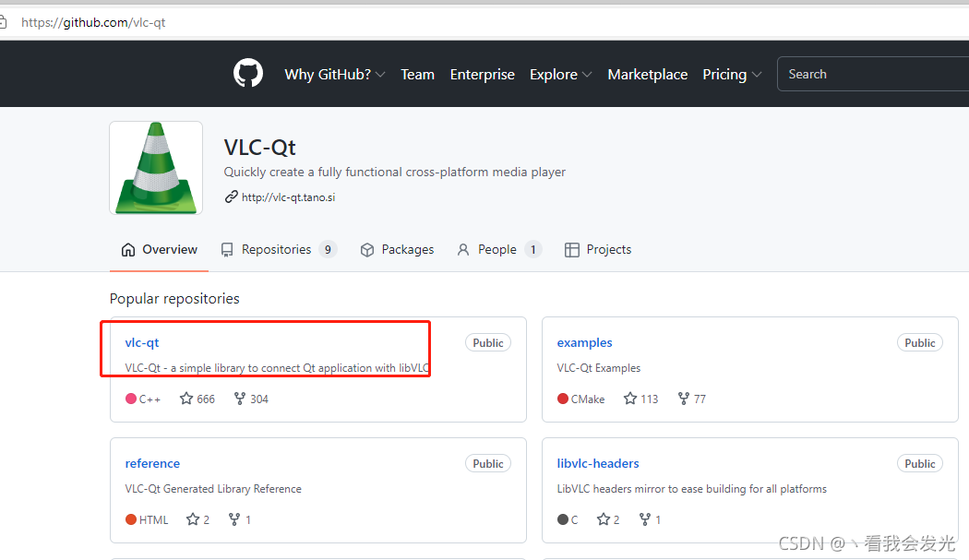The image size is (969, 560).
Task: Switch to the Packages tab
Action: point(397,250)
